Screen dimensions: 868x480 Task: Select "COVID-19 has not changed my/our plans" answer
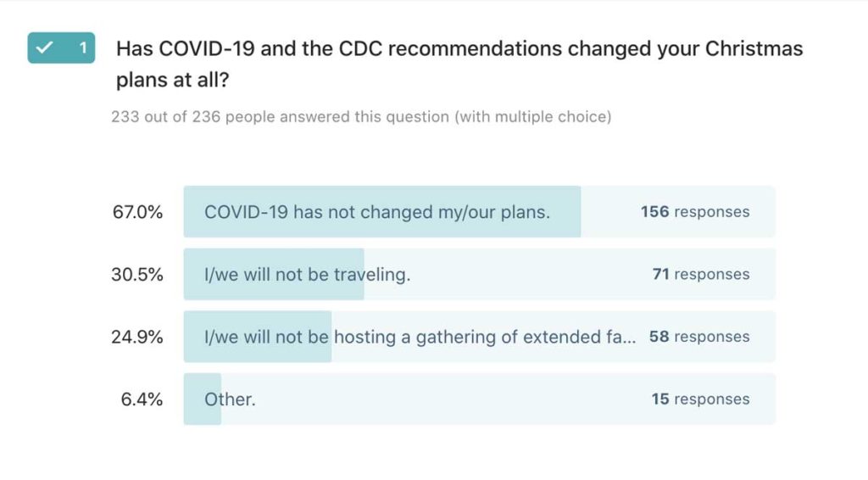pyautogui.click(x=376, y=212)
